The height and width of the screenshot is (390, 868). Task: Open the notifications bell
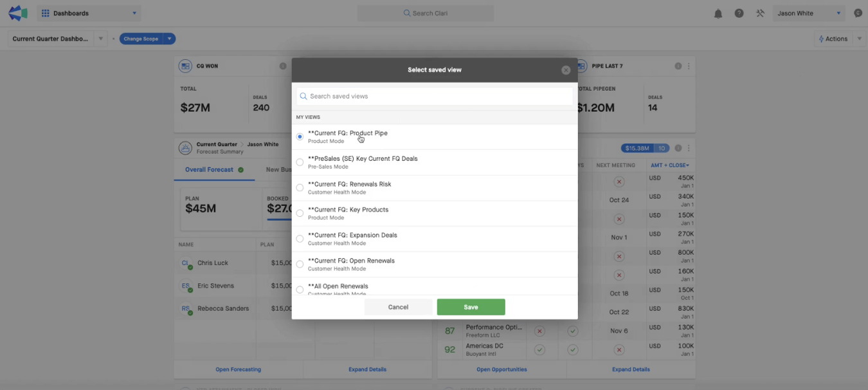[x=718, y=14]
